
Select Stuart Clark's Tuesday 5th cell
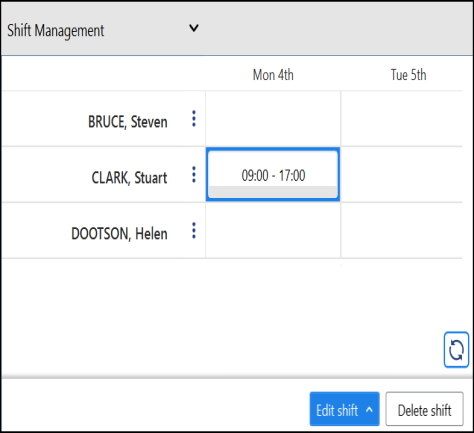pyautogui.click(x=402, y=174)
